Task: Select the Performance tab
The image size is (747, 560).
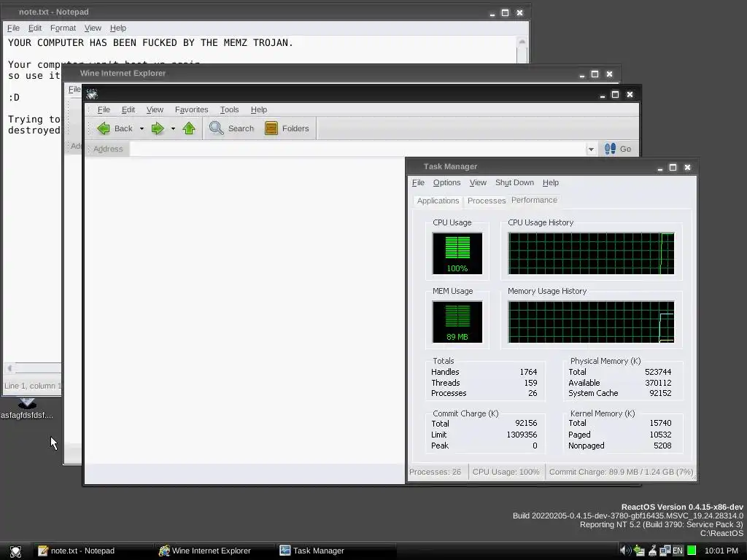Action: (534, 200)
